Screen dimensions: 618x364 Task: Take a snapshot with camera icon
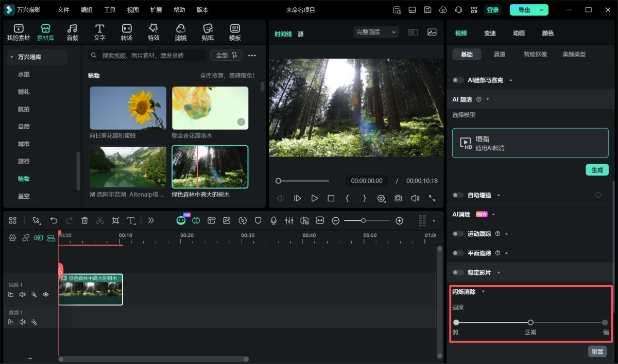[x=398, y=198]
